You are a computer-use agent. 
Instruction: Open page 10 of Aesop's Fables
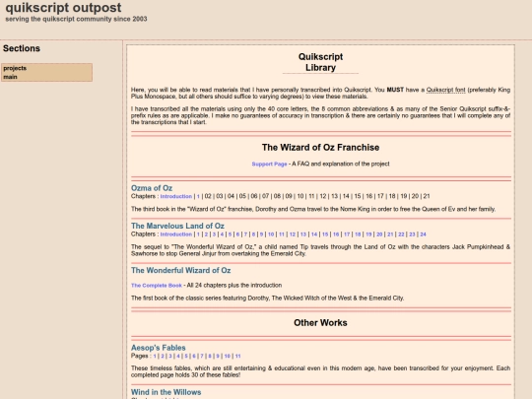tap(228, 356)
